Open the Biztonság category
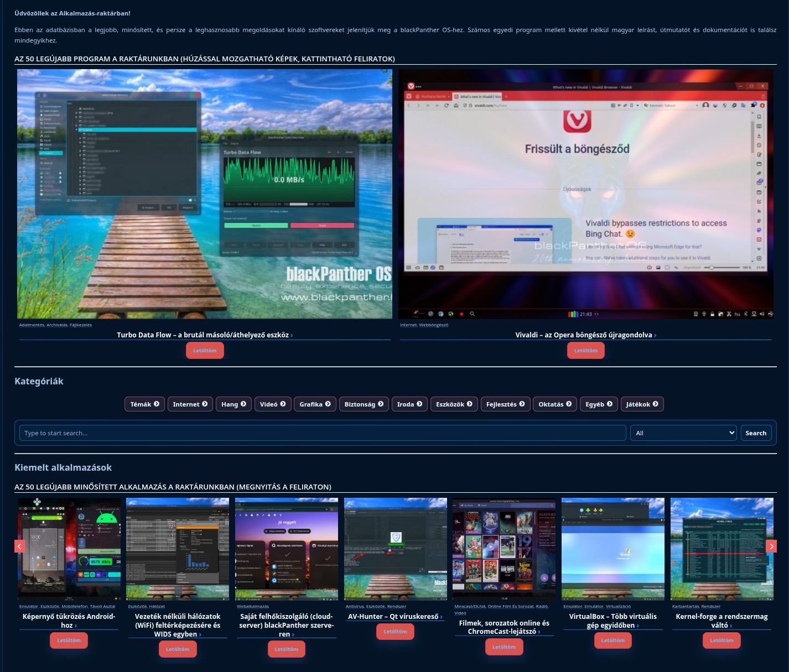This screenshot has width=789, height=672. pos(364,404)
